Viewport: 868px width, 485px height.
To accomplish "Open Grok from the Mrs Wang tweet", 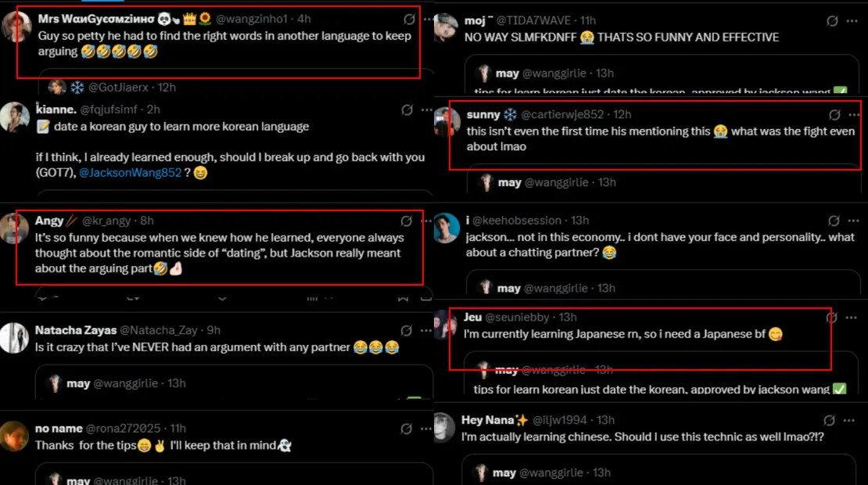I will coord(409,19).
